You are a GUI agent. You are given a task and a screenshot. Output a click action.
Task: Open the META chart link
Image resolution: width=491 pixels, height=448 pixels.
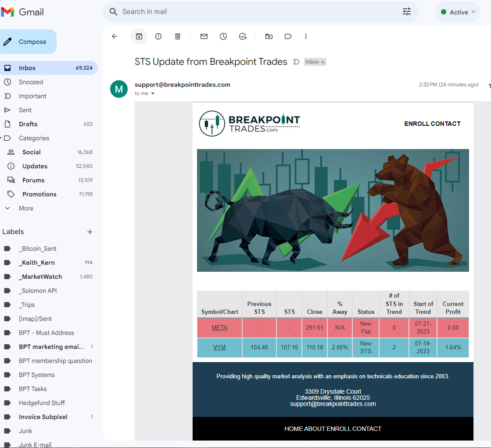219,327
